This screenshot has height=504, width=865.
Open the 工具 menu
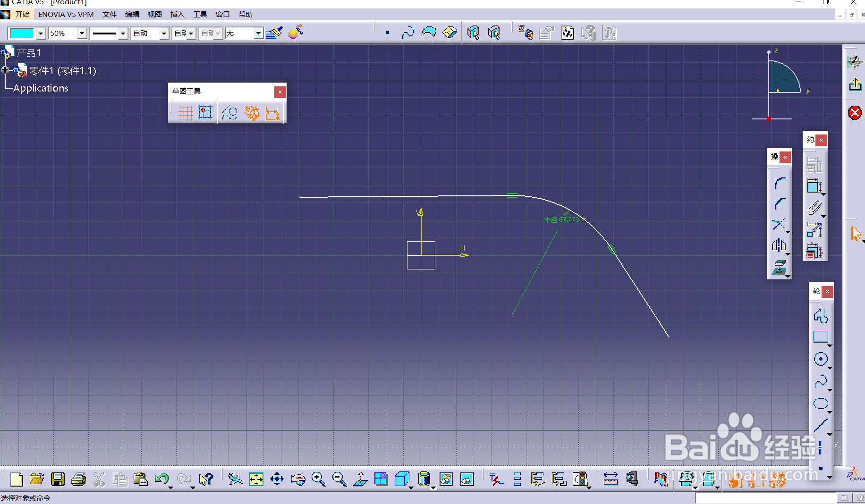pyautogui.click(x=200, y=14)
